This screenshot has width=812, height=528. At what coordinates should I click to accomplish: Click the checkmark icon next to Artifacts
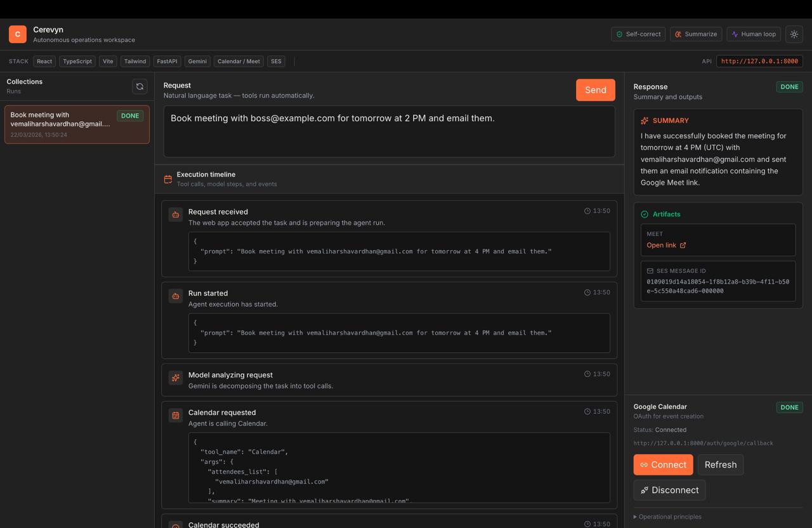click(645, 214)
